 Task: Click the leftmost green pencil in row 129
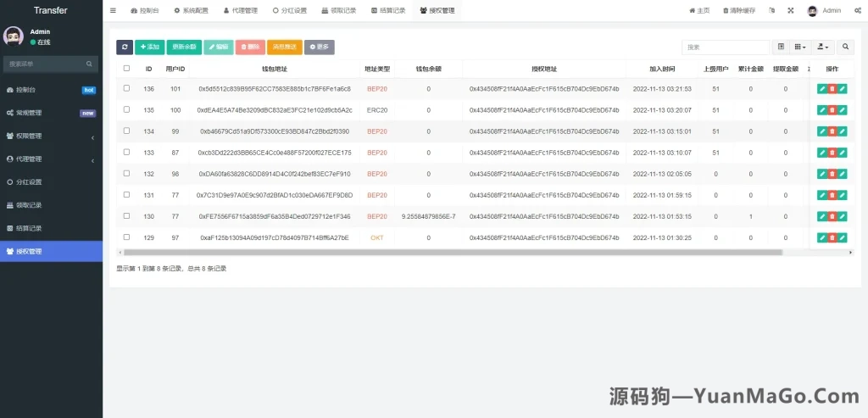[x=822, y=237]
